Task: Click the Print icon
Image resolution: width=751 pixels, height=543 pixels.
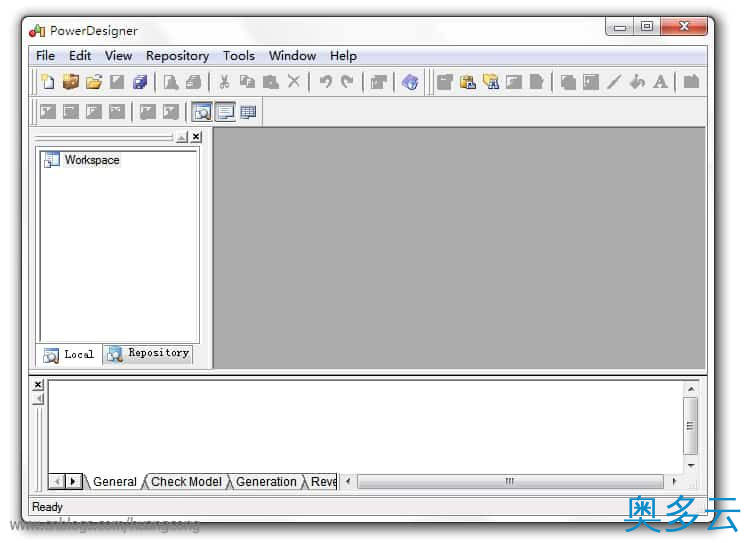Action: pyautogui.click(x=193, y=82)
